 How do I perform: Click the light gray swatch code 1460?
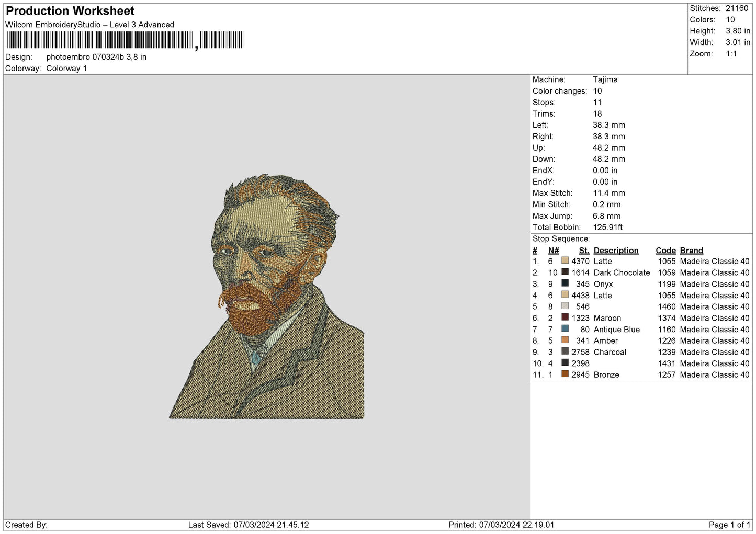point(565,306)
